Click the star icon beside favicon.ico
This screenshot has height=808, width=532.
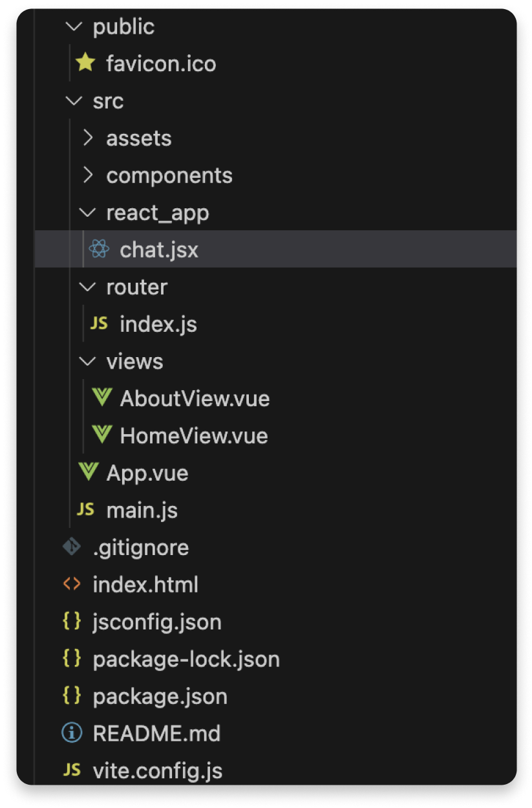[x=85, y=63]
